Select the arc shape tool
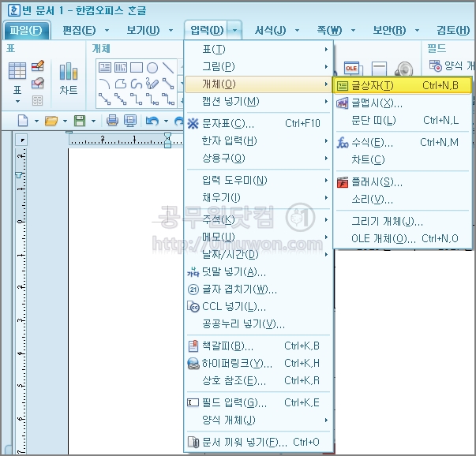 [105, 84]
